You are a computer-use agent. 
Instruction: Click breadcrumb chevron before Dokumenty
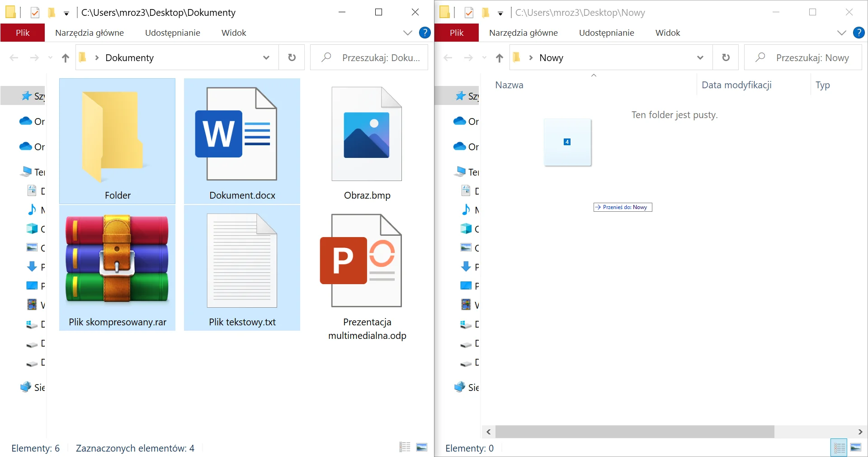point(97,57)
